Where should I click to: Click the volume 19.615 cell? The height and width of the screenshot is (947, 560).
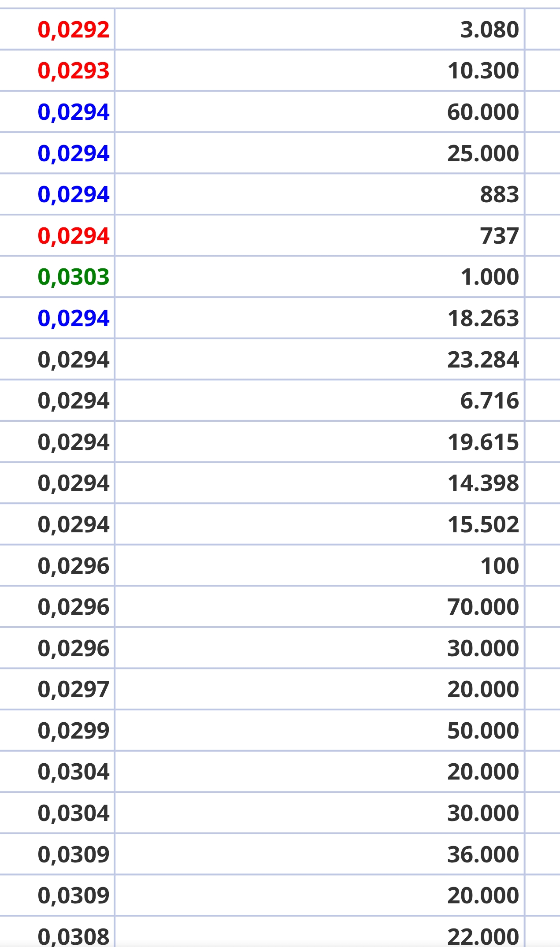(319, 442)
